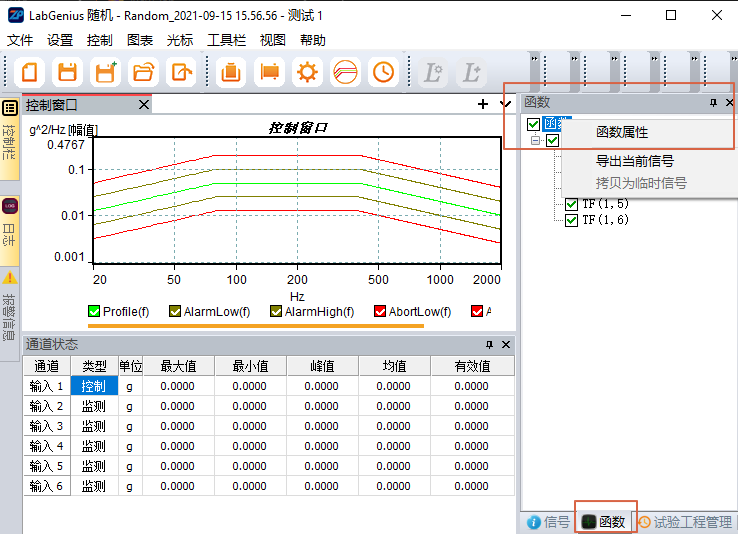The image size is (738, 534).
Task: Open the 工具栏 menu
Action: pyautogui.click(x=226, y=40)
